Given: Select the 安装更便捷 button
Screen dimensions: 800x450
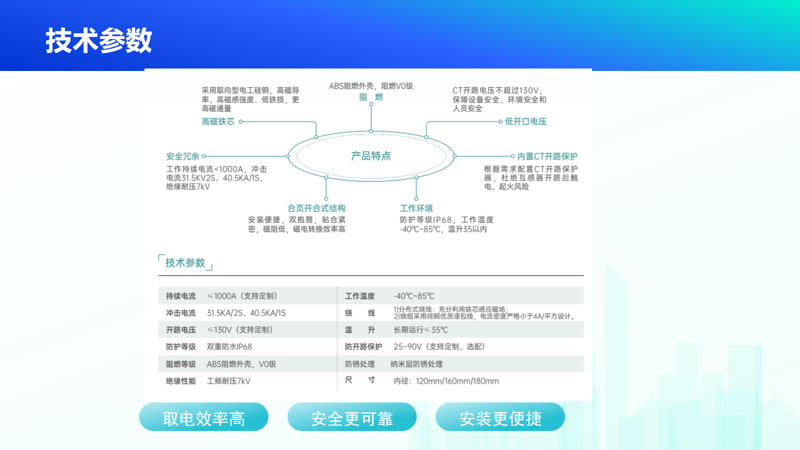Looking at the screenshot, I should 500,418.
